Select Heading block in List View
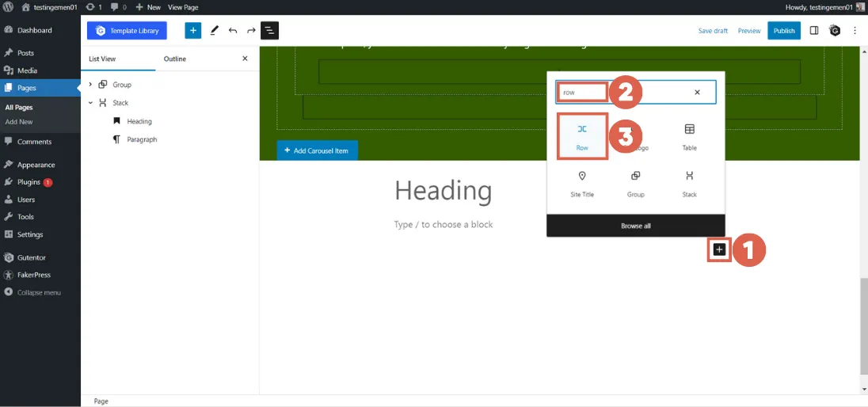The width and height of the screenshot is (868, 407). [x=139, y=121]
